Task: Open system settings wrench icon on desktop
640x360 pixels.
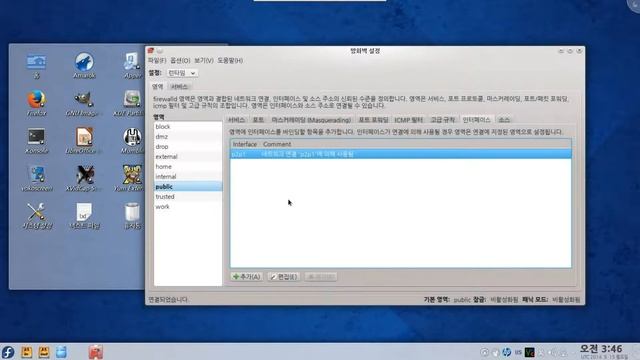Action: 36,216
